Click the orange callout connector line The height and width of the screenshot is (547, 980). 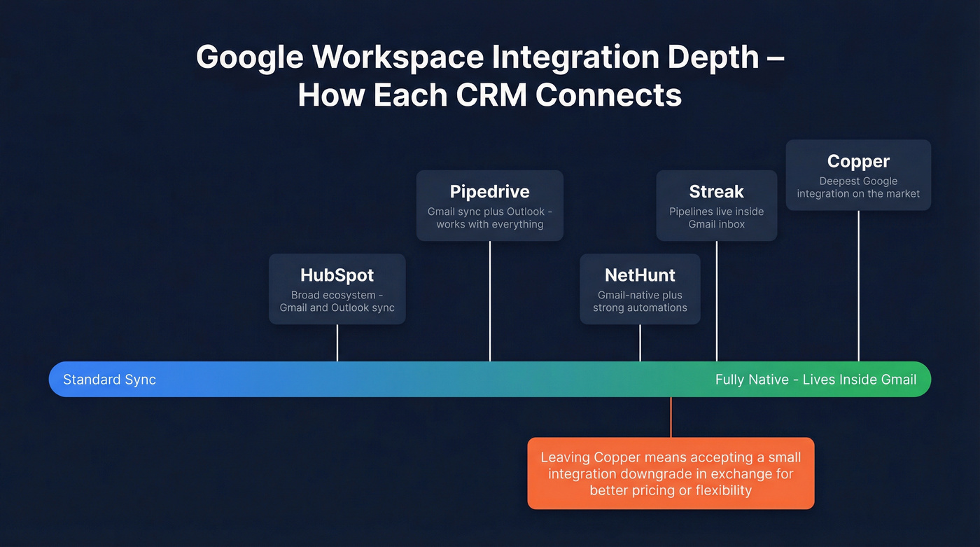point(671,417)
